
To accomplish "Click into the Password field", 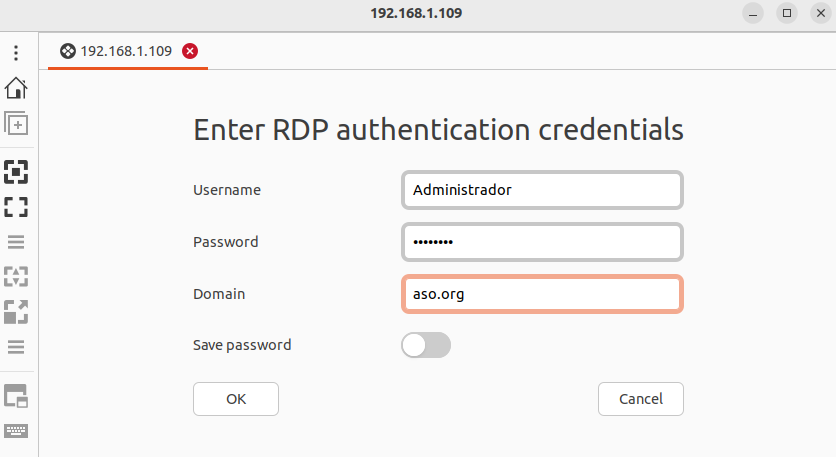I will (542, 242).
